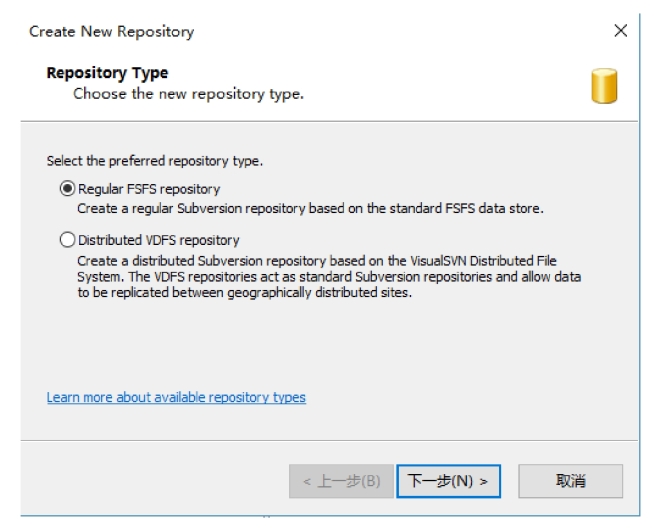The height and width of the screenshot is (532, 656).
Task: Click the FSFS data store description text
Action: pos(310,208)
